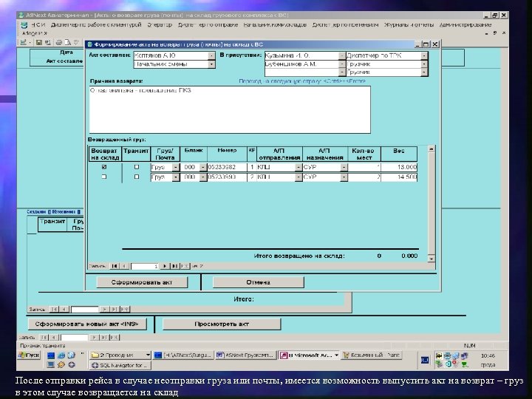
Task: Open Груз/Почта dropdown for cargo 05233982
Action: 175,167
